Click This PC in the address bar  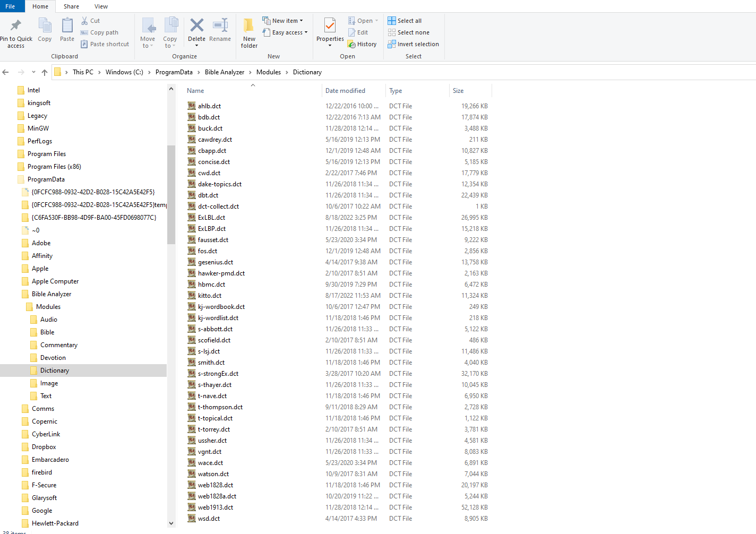coord(83,72)
